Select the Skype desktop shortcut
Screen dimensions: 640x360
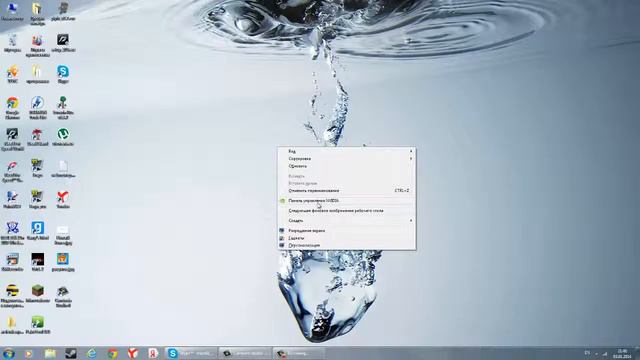[x=63, y=74]
